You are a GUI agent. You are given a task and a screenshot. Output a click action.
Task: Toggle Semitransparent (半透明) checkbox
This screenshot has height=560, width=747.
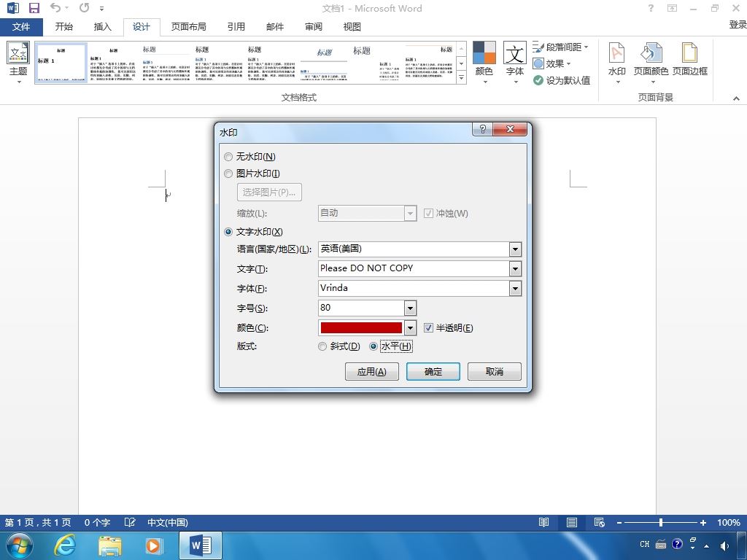click(428, 327)
